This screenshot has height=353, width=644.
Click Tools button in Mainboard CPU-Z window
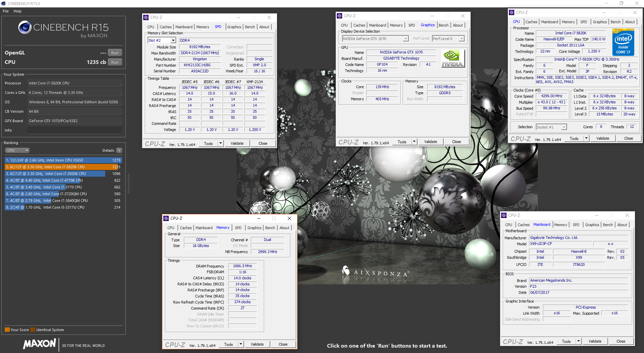click(566, 341)
